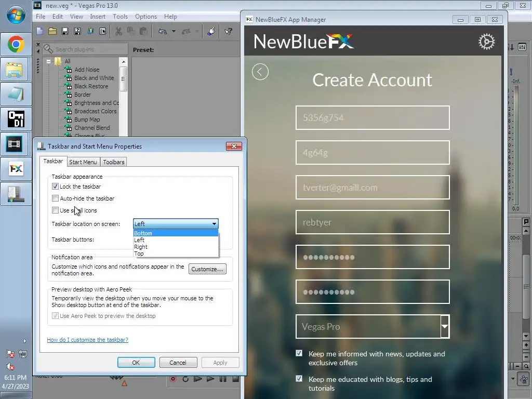Select Channel Blend plug-in
Image resolution: width=532 pixels, height=399 pixels.
(92, 128)
